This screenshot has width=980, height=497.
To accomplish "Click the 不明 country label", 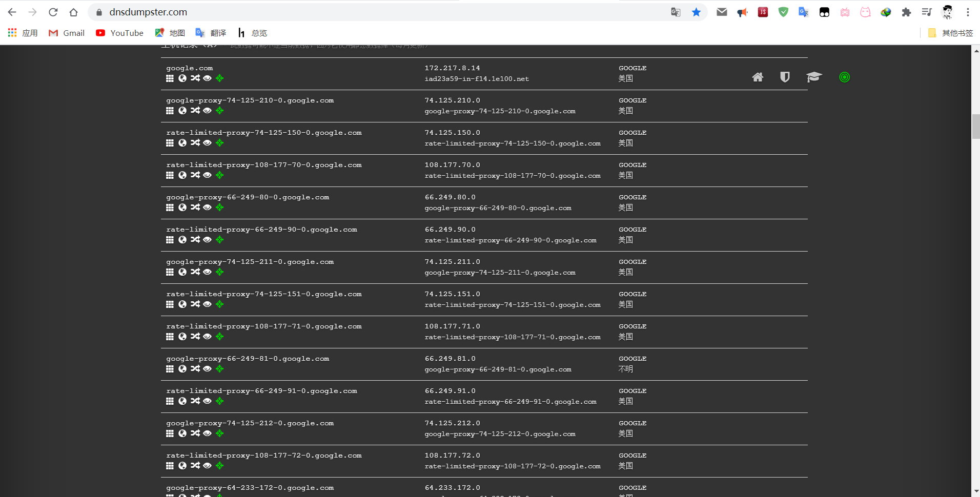I will point(626,369).
